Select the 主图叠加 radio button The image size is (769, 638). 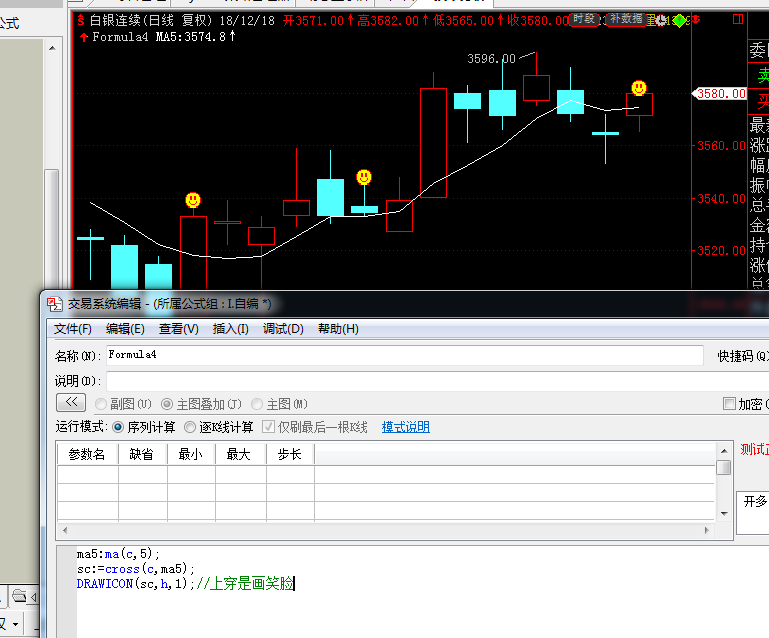[167, 404]
